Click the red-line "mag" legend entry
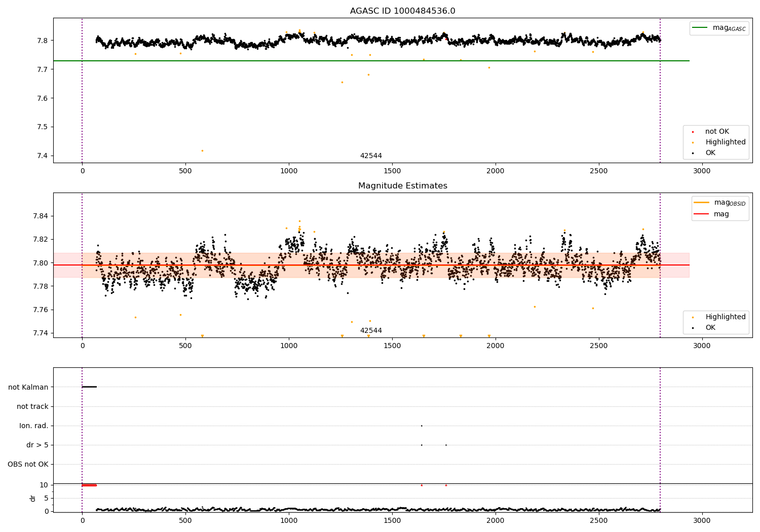The height and width of the screenshot is (532, 760). point(711,214)
